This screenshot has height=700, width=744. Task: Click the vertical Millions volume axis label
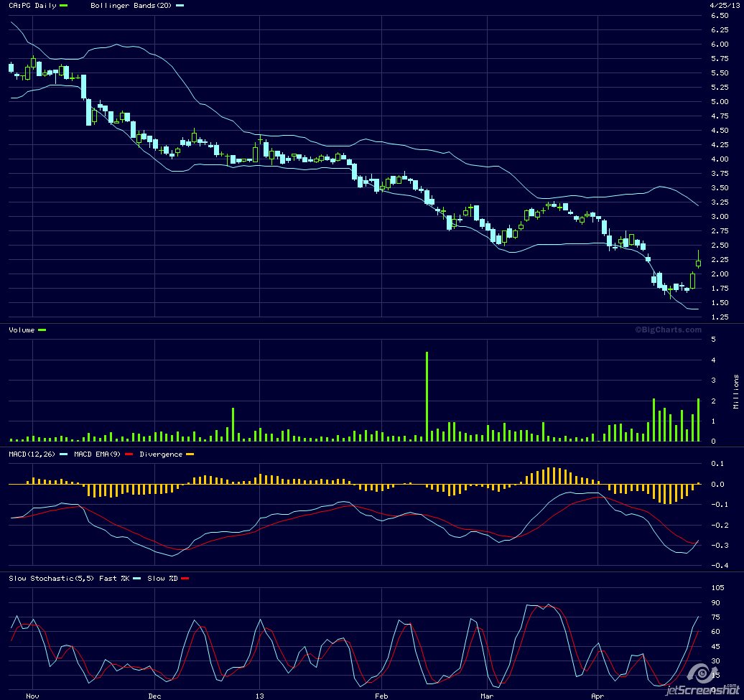[736, 391]
